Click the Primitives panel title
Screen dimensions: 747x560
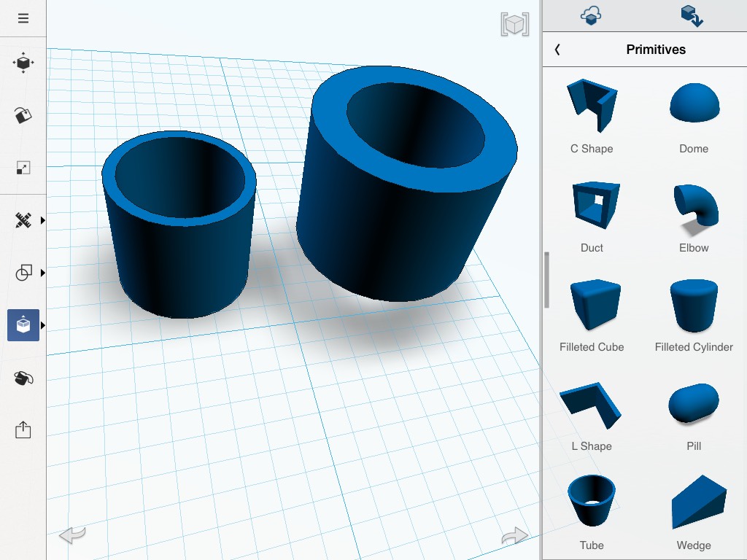coord(656,49)
